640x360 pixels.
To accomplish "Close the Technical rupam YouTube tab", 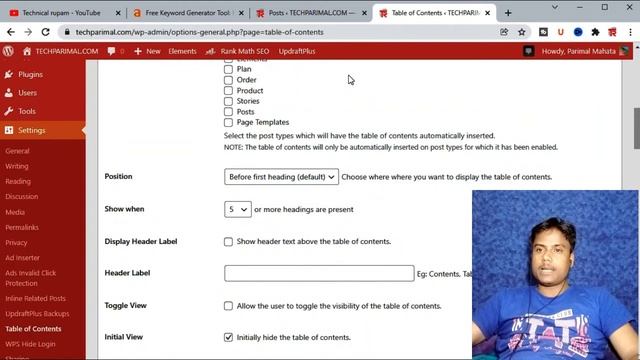I will point(118,13).
